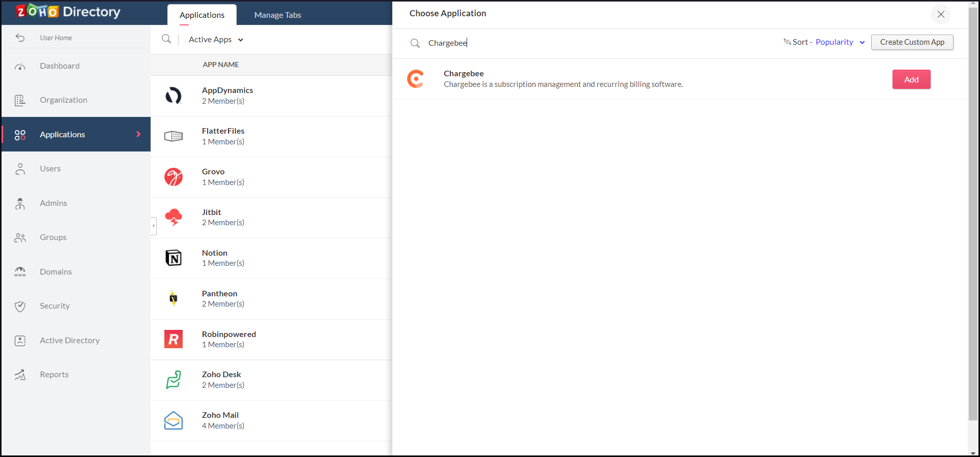The height and width of the screenshot is (457, 980).
Task: Open Domains in the sidebar
Action: tap(76, 272)
